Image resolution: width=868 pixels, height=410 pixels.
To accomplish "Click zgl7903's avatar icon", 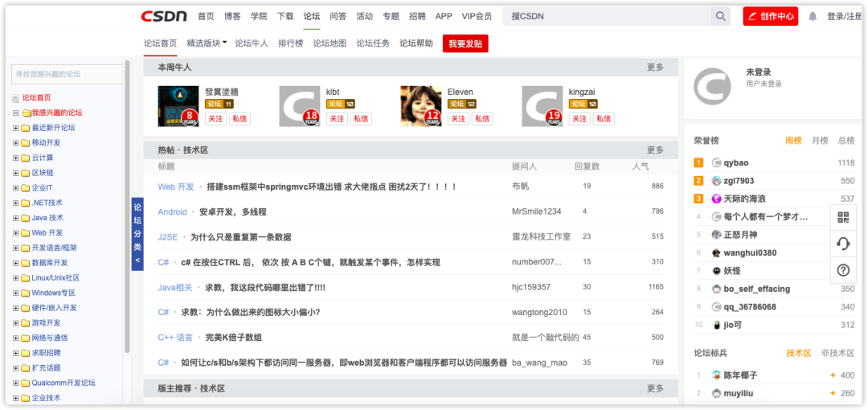I will [x=716, y=181].
